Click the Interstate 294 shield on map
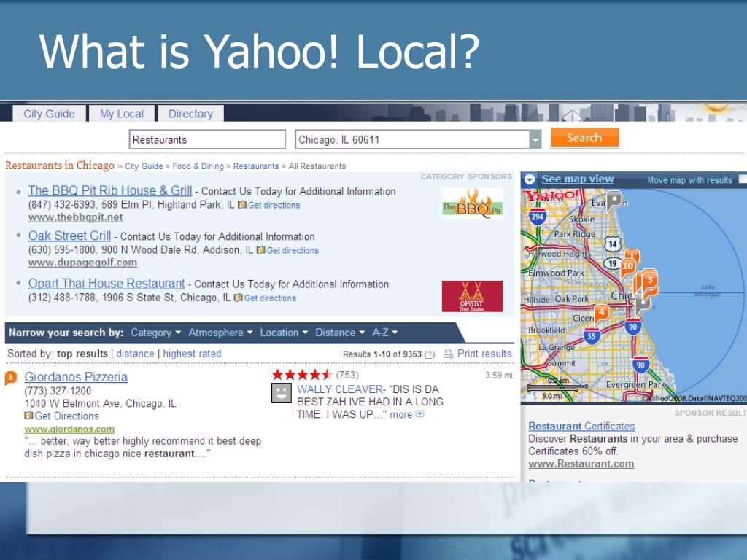 coord(538,217)
